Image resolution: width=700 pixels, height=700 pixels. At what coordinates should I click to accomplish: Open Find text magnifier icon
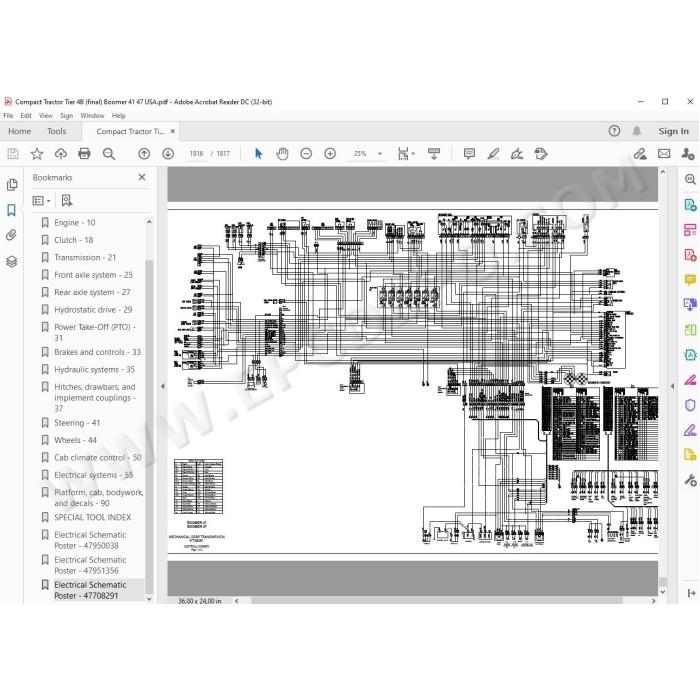(108, 154)
